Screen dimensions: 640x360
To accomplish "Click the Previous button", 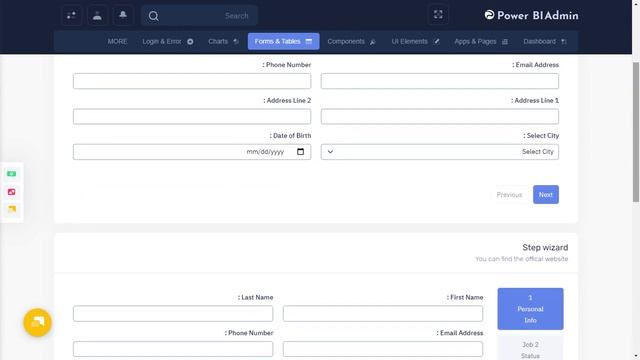I will 509,195.
